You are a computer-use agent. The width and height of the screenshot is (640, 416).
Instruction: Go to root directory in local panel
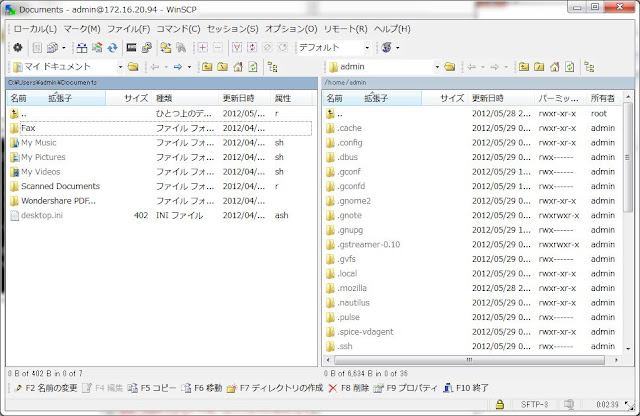click(x=222, y=67)
